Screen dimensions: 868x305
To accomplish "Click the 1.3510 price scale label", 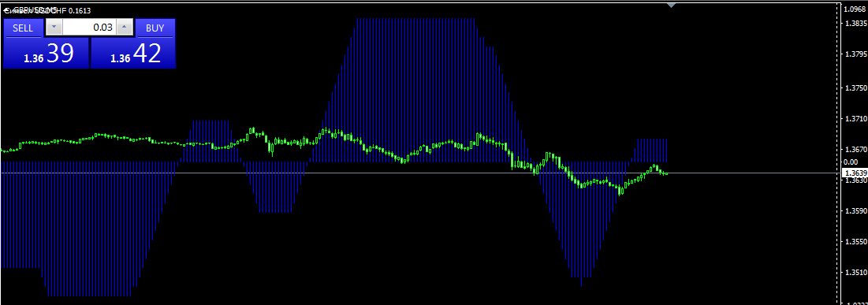I will 855,273.
